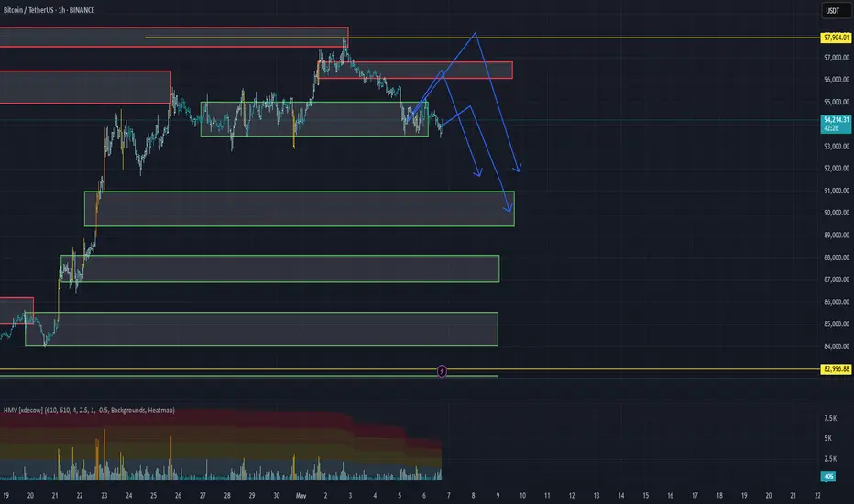Click date 25 on the time axis
854x504 pixels.
click(x=154, y=495)
